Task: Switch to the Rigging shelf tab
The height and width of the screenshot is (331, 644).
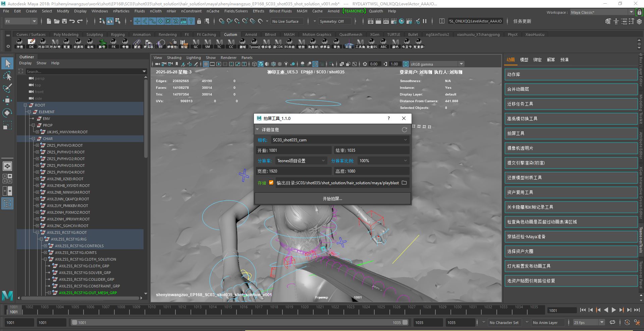Action: pyautogui.click(x=118, y=35)
